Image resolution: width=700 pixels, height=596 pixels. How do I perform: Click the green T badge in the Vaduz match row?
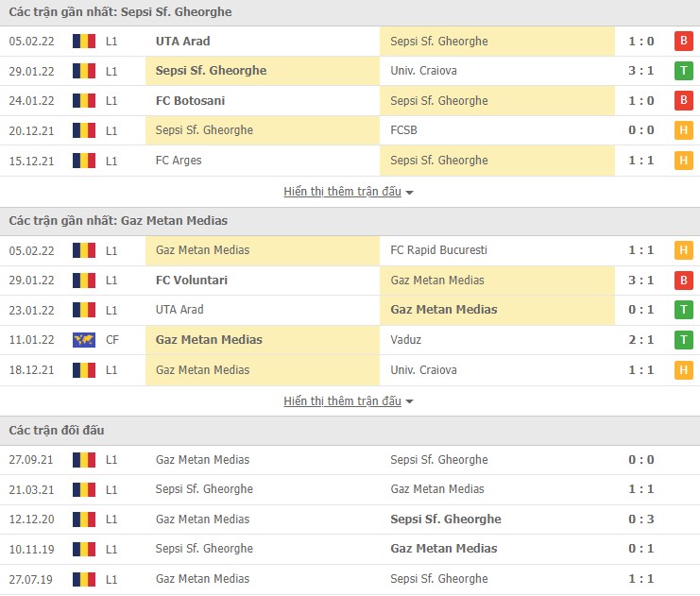tap(683, 340)
